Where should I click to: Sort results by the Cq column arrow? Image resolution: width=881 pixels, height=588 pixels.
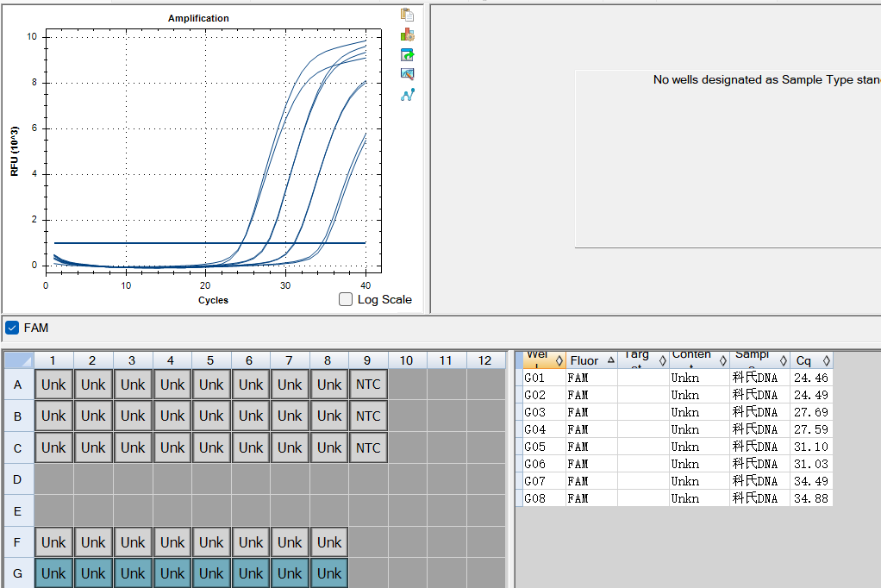[826, 361]
